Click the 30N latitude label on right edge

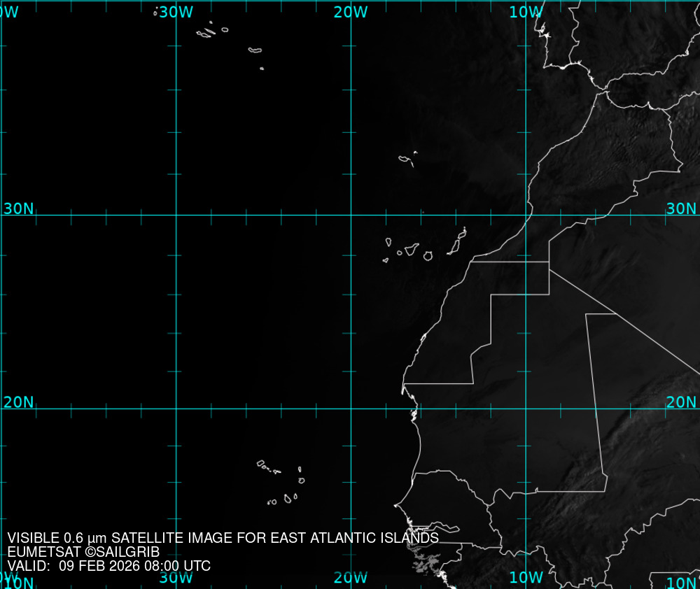point(681,208)
